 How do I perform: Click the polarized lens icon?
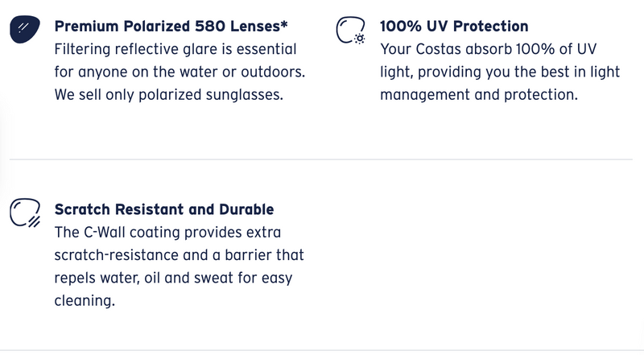[x=25, y=29]
